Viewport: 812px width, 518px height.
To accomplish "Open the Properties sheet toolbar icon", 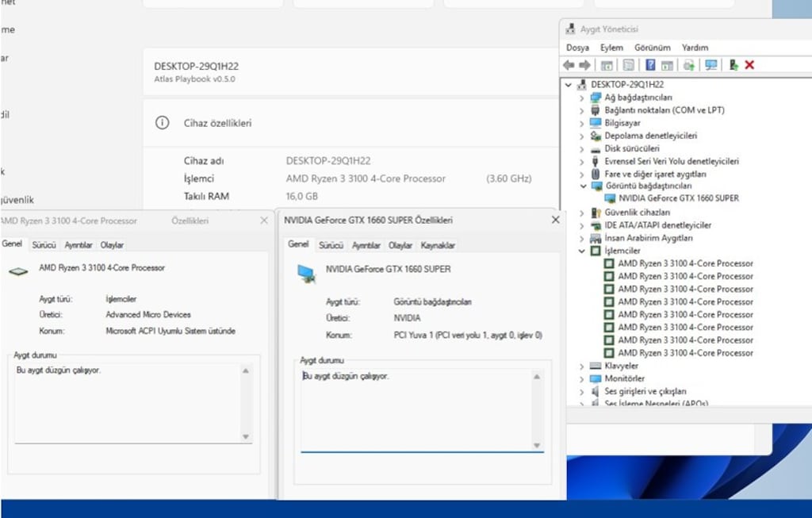I will (x=628, y=65).
